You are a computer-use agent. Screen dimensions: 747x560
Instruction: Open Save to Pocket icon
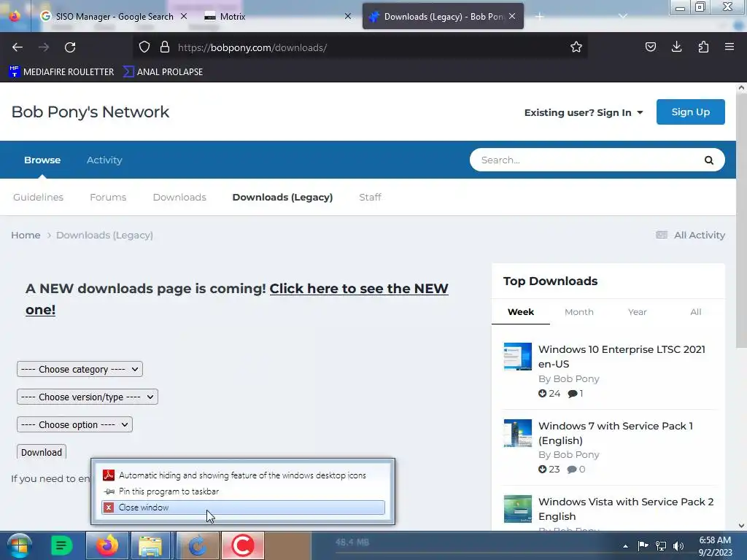pos(650,47)
